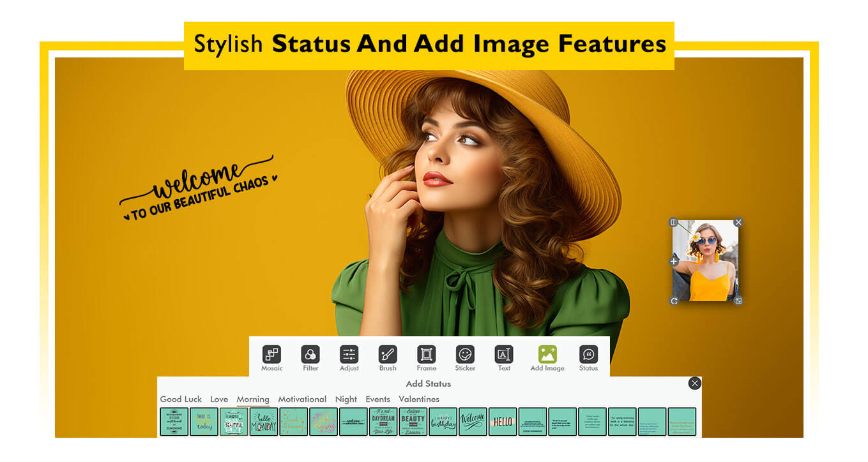Viewport: 868px width, 462px height.
Task: Choose the 'Hello Monday' status thumbnail
Action: [264, 422]
